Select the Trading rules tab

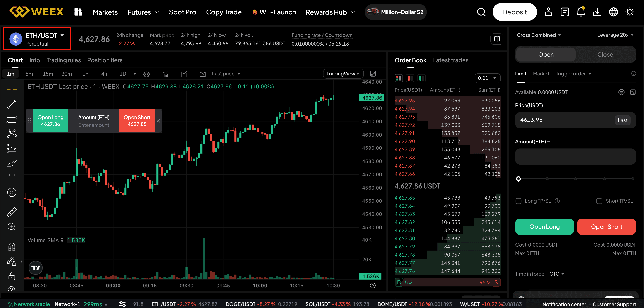tap(64, 60)
